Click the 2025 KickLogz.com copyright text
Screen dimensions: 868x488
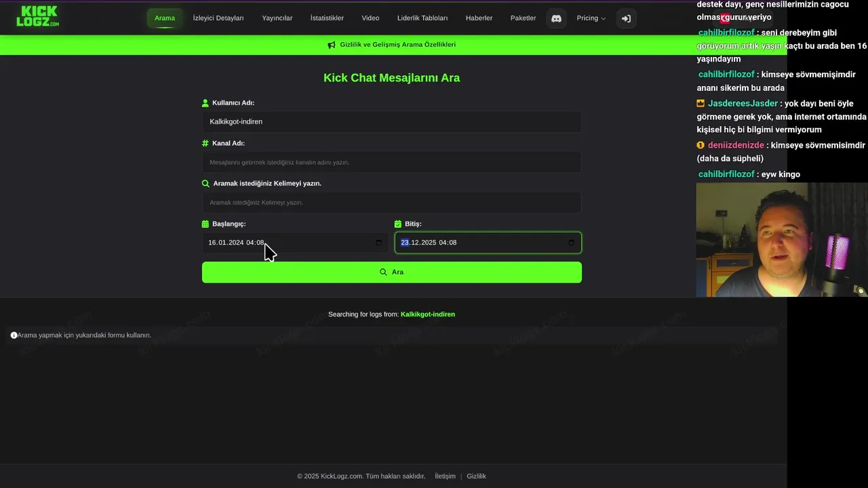[x=361, y=476]
